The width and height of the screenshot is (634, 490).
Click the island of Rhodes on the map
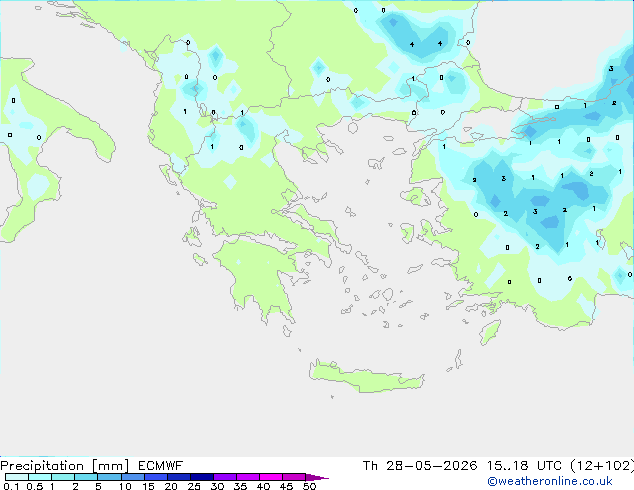[490, 332]
